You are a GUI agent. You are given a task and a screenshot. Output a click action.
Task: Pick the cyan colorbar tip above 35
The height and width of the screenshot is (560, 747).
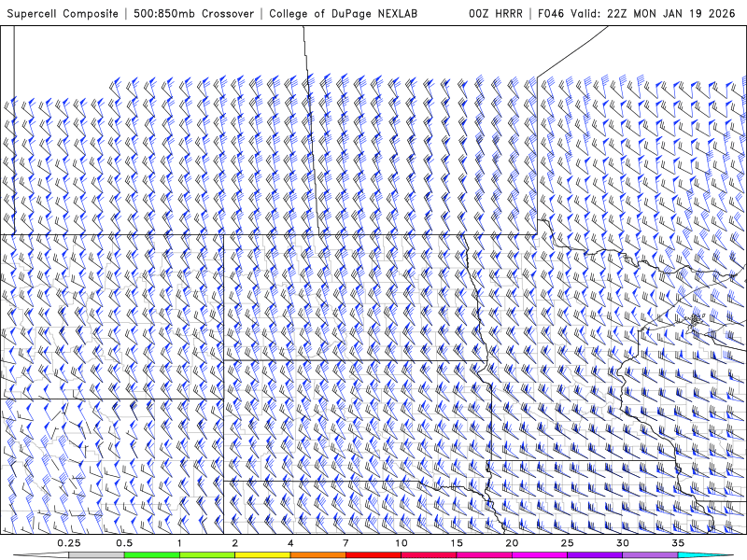click(x=705, y=555)
